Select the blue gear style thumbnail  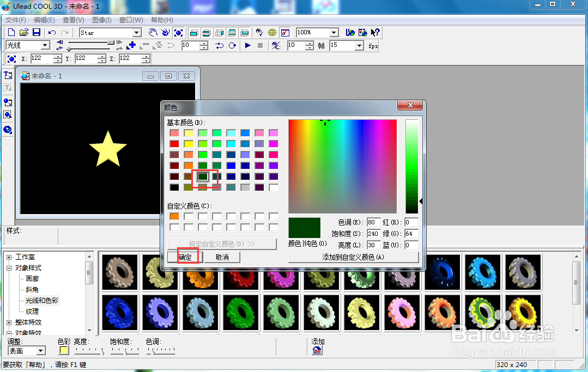click(x=120, y=313)
